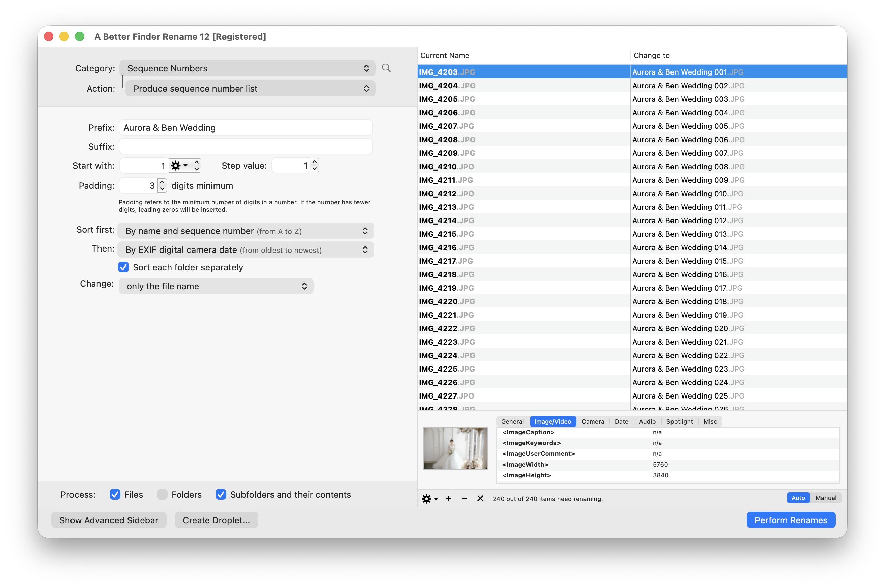
Task: Toggle Subfolders and their contents checkbox
Action: 221,494
